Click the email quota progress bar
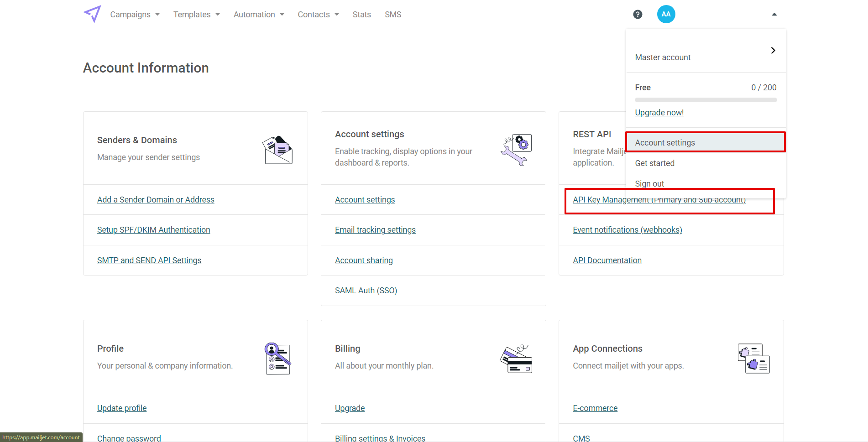 [706, 100]
